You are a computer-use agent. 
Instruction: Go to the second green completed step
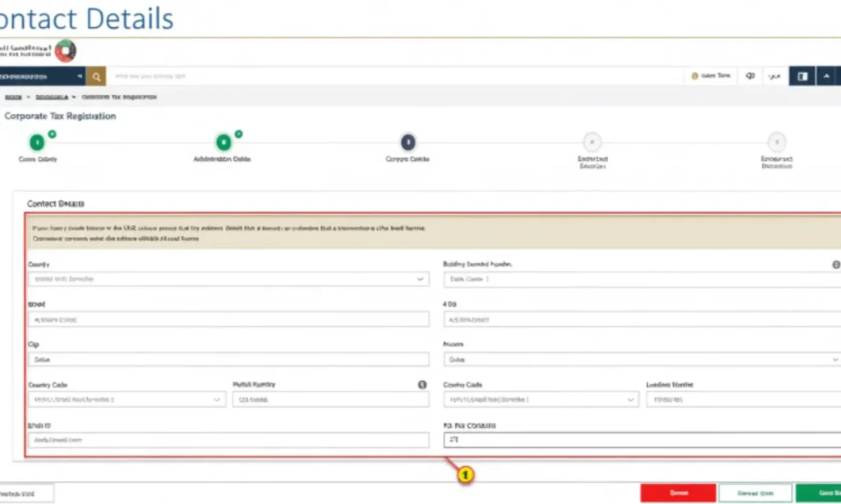(223, 142)
